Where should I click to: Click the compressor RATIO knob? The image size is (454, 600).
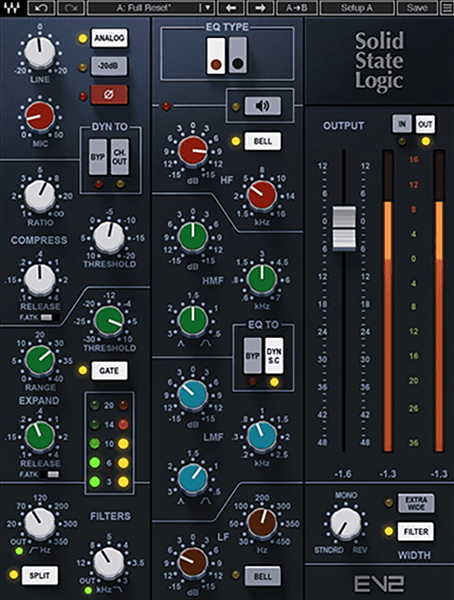click(x=39, y=196)
